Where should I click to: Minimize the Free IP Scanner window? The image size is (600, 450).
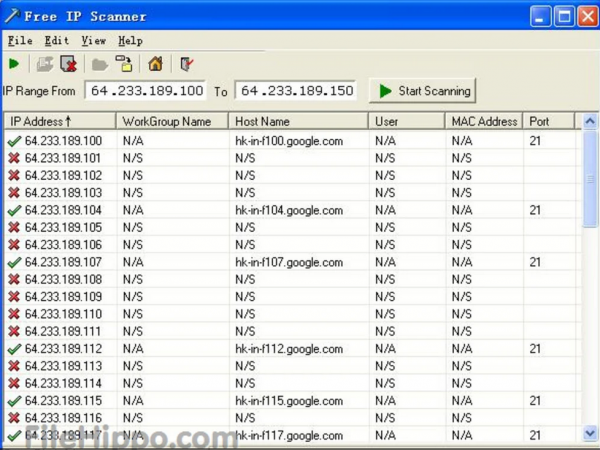[540, 16]
